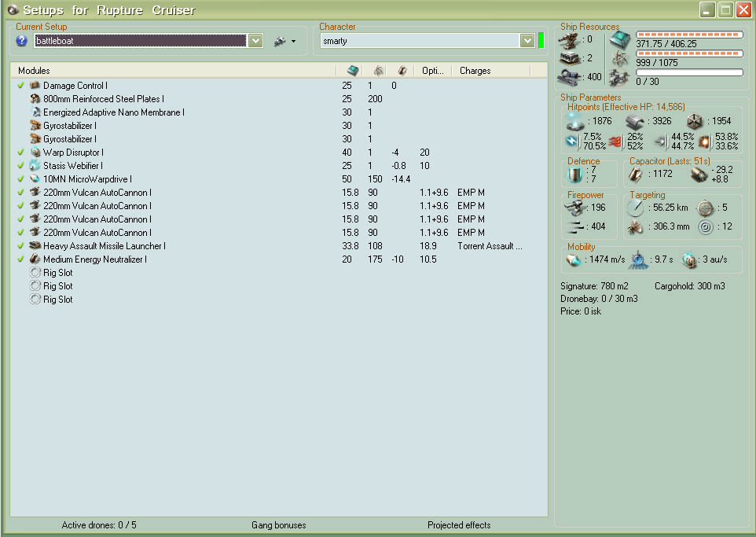Click the drone bandwidth icon

(620, 77)
